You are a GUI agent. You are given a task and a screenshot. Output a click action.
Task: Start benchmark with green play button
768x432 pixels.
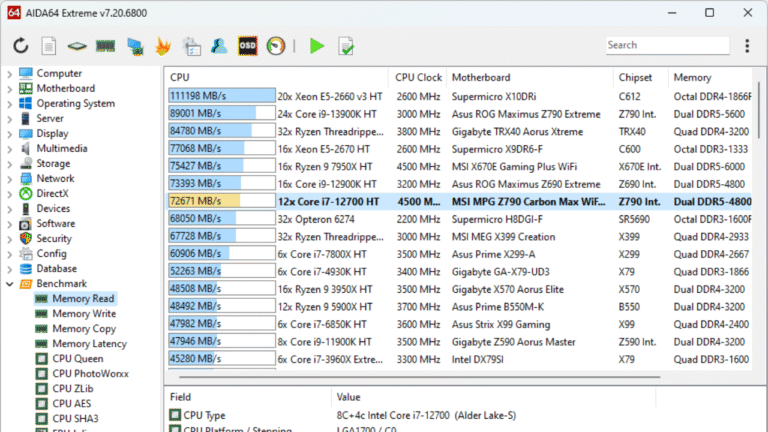pyautogui.click(x=317, y=46)
